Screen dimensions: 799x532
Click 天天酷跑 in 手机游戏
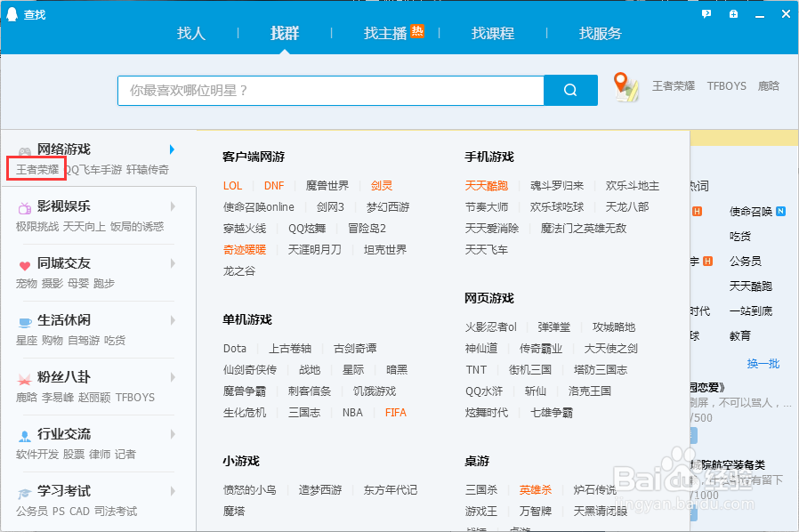tap(487, 185)
